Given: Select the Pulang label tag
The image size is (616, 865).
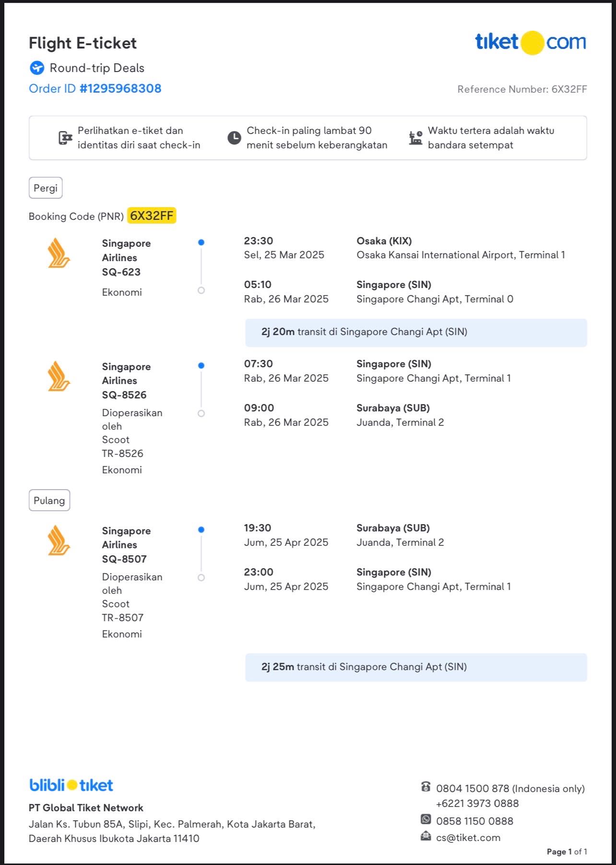Looking at the screenshot, I should 49,500.
